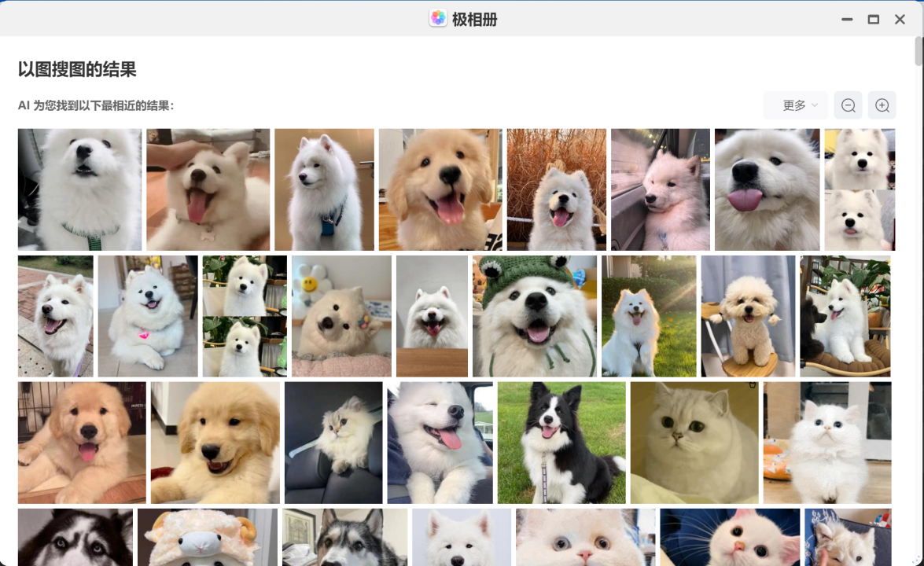Open first-row golden retriever puppy photo
Viewport: 924px width, 566px height.
[440, 189]
